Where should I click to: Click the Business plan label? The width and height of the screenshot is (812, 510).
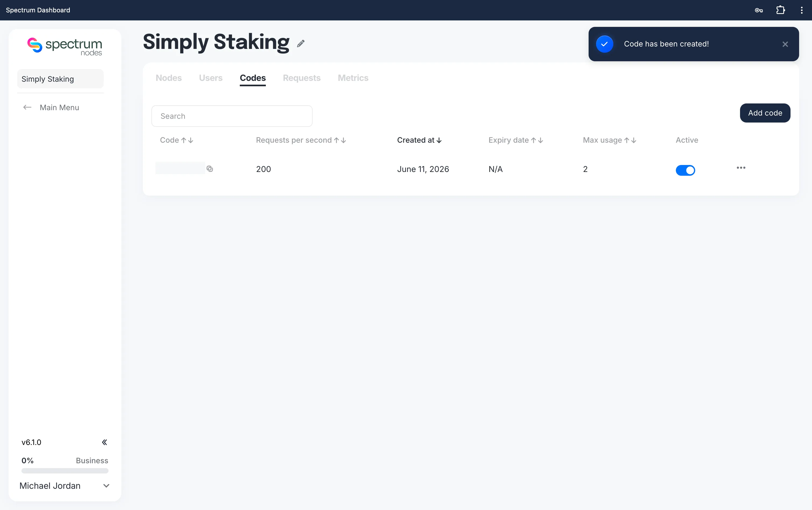92,460
